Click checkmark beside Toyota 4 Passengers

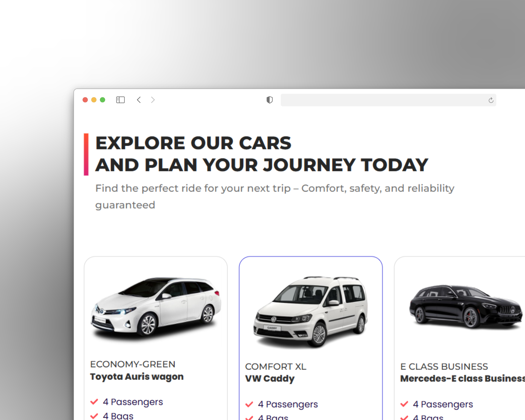tap(94, 402)
